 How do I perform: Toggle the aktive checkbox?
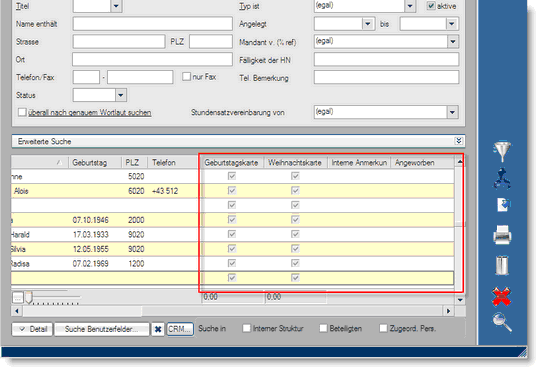(x=431, y=6)
